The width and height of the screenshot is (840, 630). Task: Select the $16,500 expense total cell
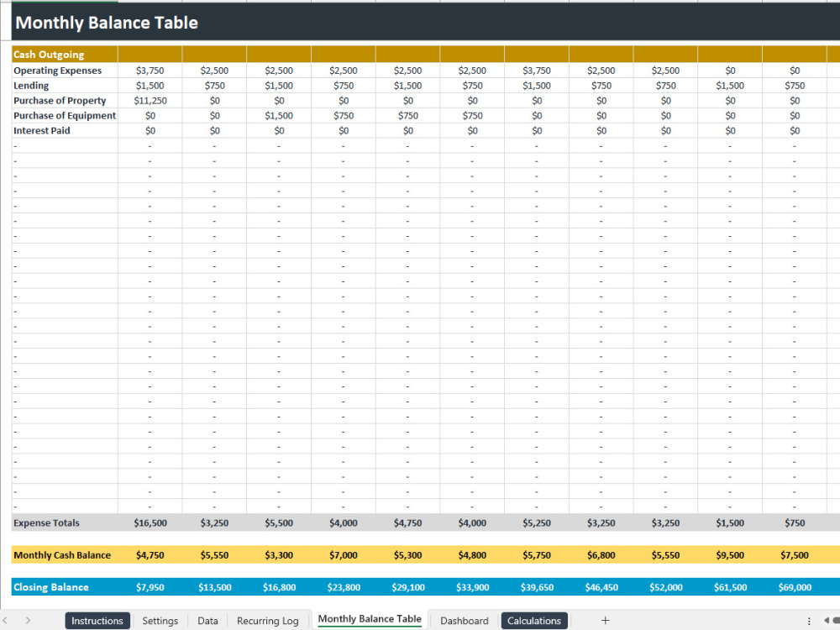click(x=150, y=522)
